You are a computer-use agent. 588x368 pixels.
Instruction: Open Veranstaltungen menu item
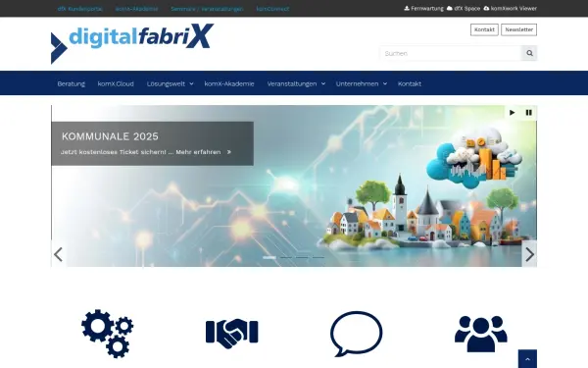292,83
